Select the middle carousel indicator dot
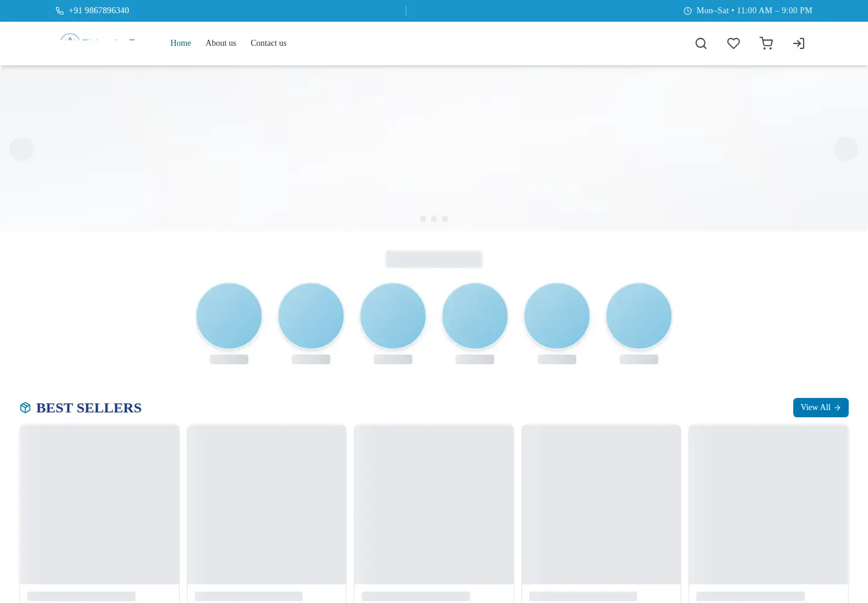 pos(434,219)
